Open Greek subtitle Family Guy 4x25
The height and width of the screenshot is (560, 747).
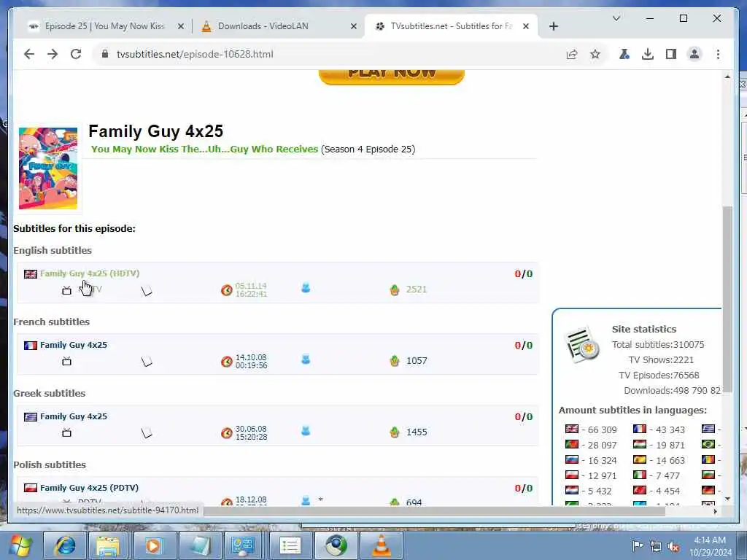point(74,416)
